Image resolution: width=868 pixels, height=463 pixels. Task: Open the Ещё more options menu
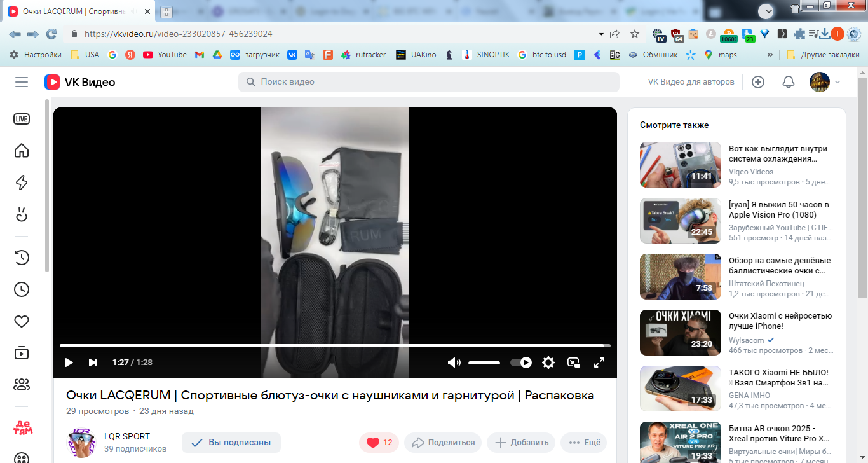[x=584, y=443]
